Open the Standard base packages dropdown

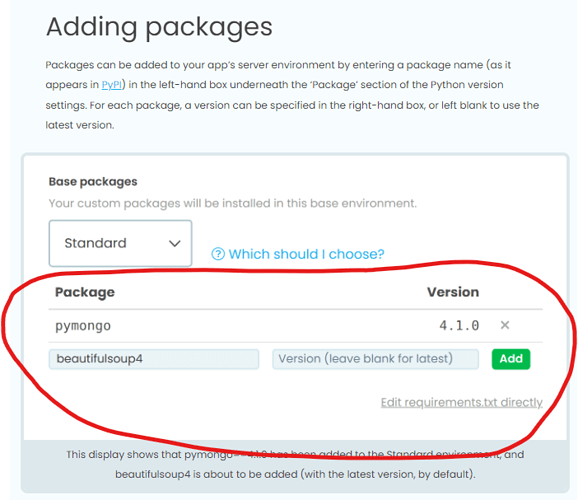click(x=120, y=243)
